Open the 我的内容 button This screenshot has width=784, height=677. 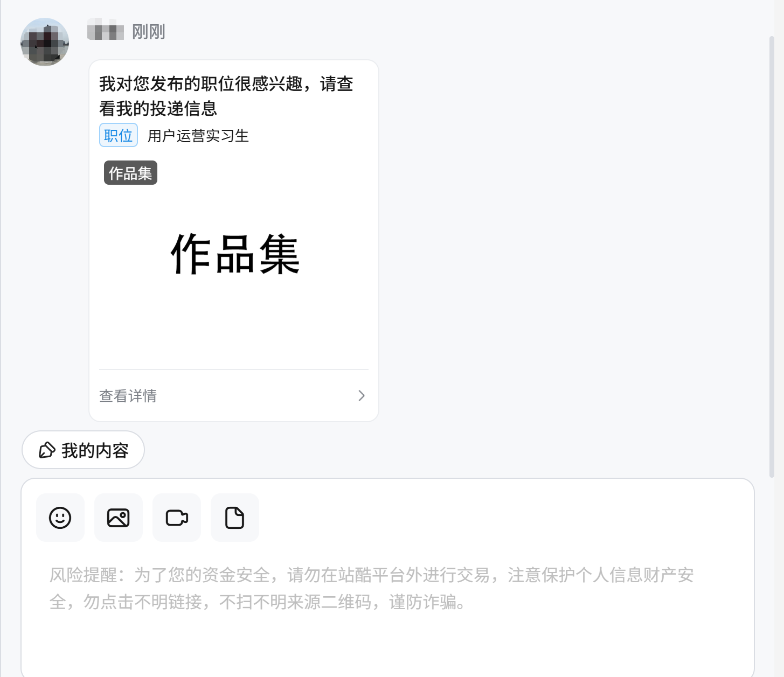click(83, 450)
